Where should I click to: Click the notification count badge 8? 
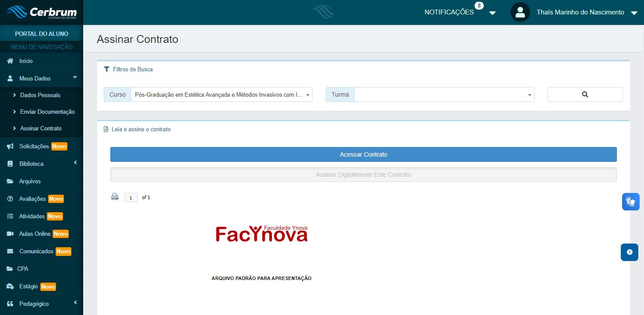pyautogui.click(x=479, y=6)
